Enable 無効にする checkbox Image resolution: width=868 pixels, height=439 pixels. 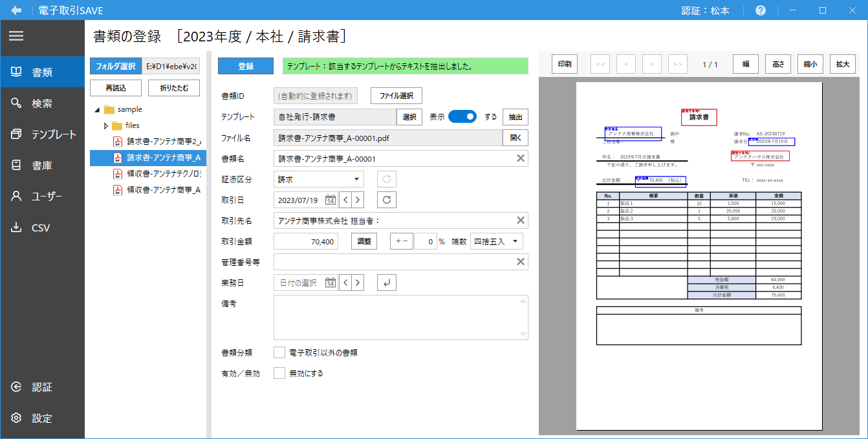279,373
